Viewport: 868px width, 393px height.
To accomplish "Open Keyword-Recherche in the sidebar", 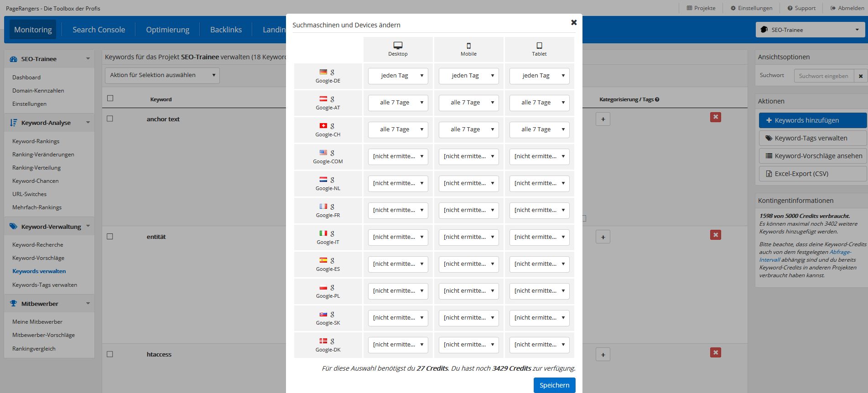I will tap(38, 245).
